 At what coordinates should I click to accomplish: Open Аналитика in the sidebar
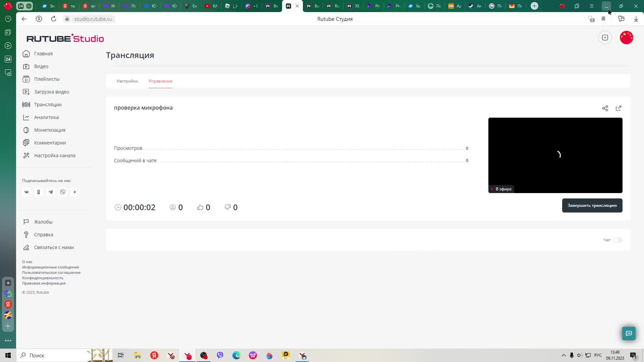point(46,117)
